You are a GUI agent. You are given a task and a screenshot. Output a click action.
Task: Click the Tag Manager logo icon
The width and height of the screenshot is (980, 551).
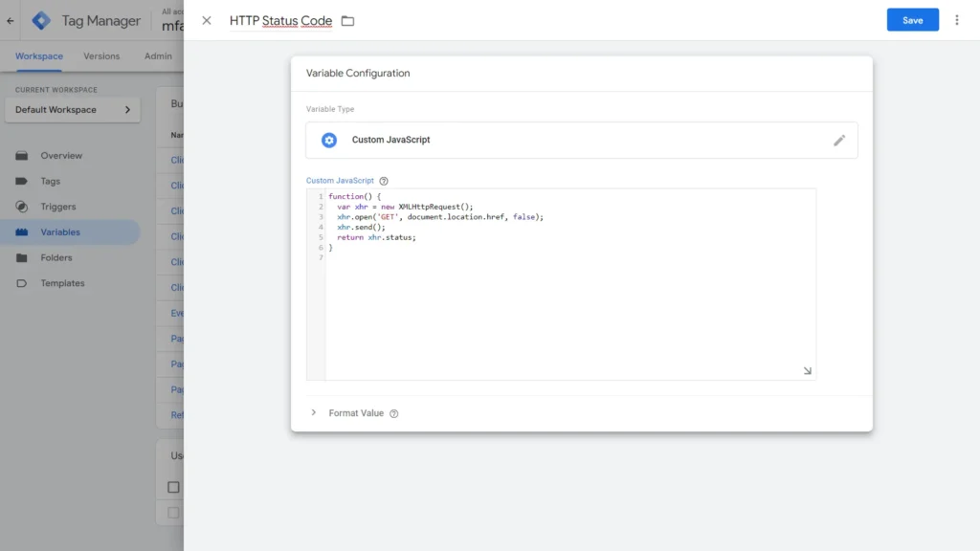point(40,20)
